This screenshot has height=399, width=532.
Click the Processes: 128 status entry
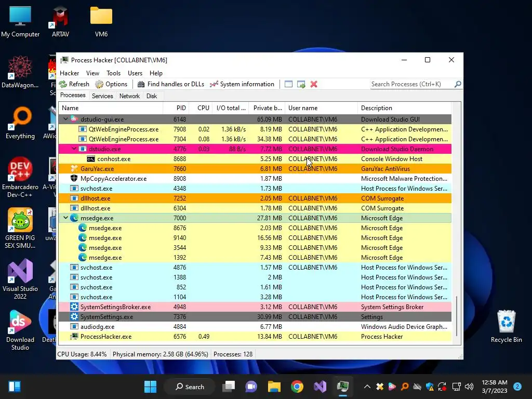(x=233, y=354)
